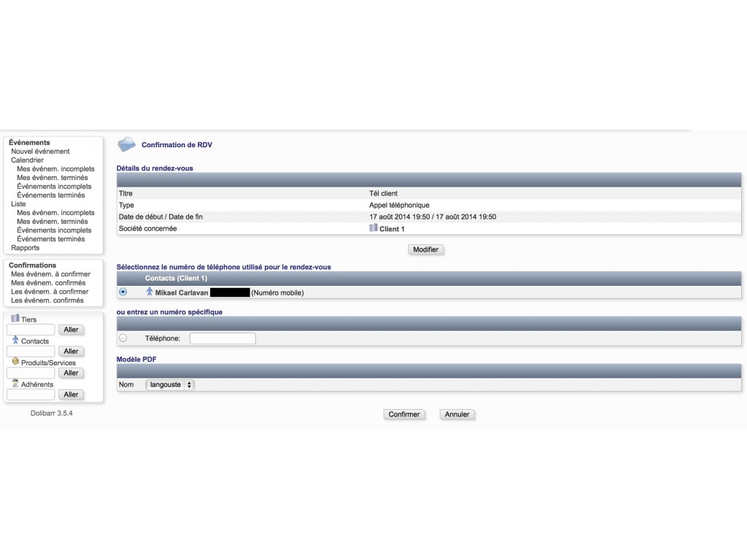Viewport: 747px width, 560px height.
Task: Open Calendrier in the sidebar
Action: coord(27,160)
